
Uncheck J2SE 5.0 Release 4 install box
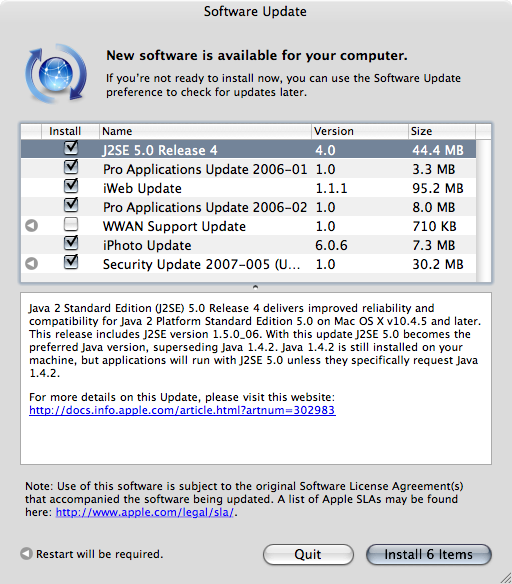pos(71,148)
